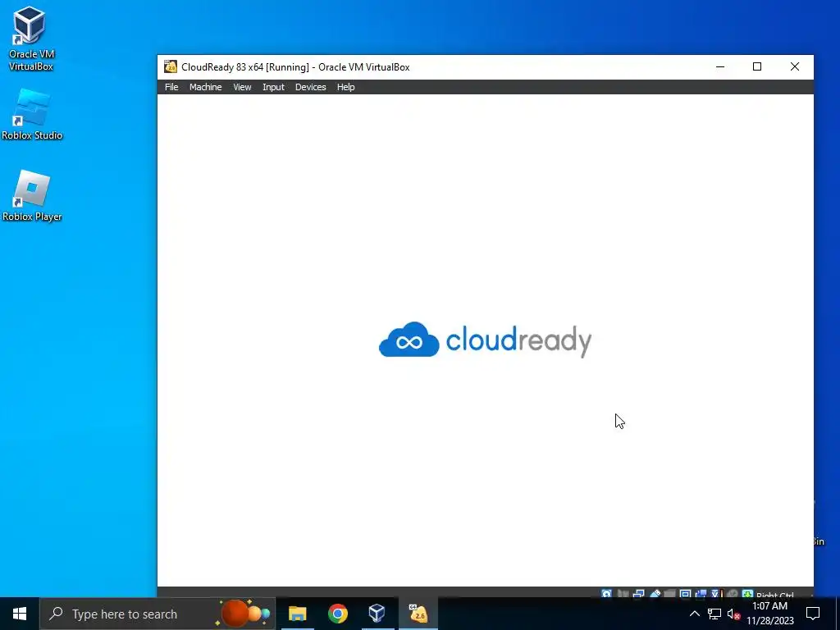The image size is (840, 630).
Task: Open the clock showing 1:07 AM
Action: (769, 614)
